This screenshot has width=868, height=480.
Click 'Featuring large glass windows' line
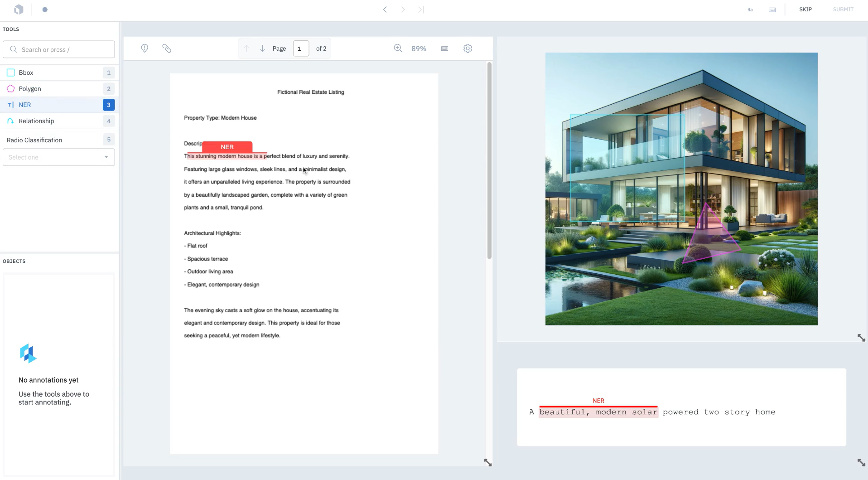pyautogui.click(x=265, y=169)
